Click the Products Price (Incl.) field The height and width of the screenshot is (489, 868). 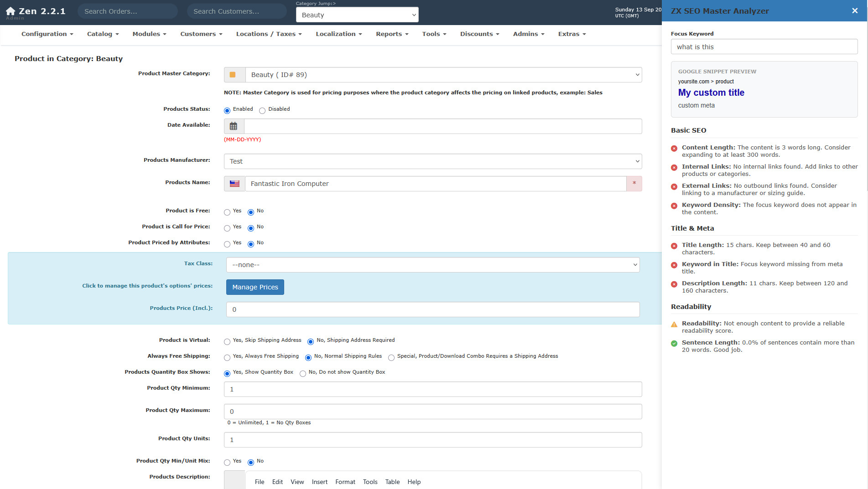433,309
